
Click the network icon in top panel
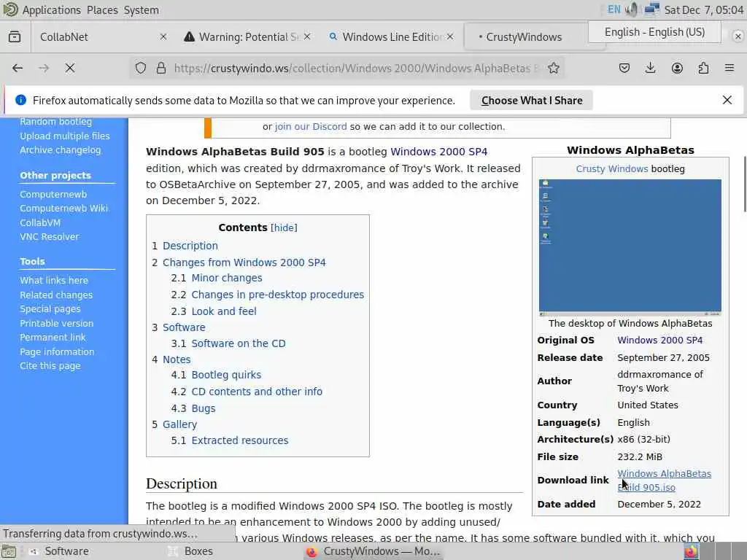pyautogui.click(x=651, y=9)
